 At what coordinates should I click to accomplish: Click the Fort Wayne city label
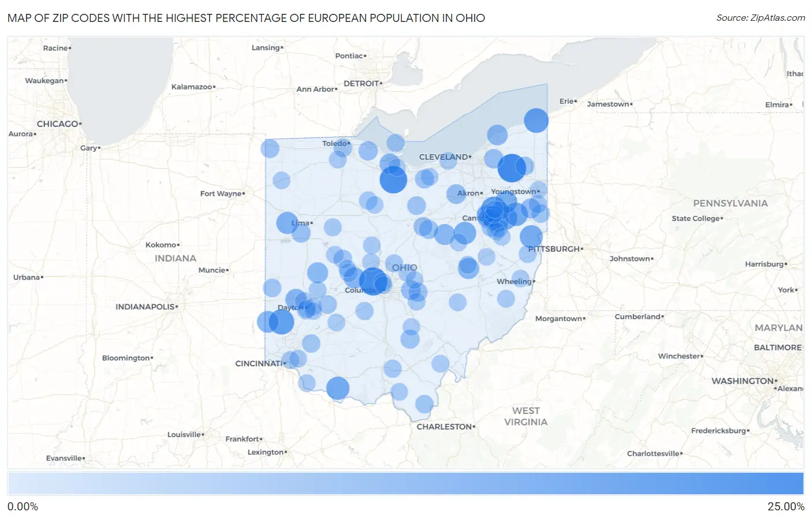(x=221, y=193)
